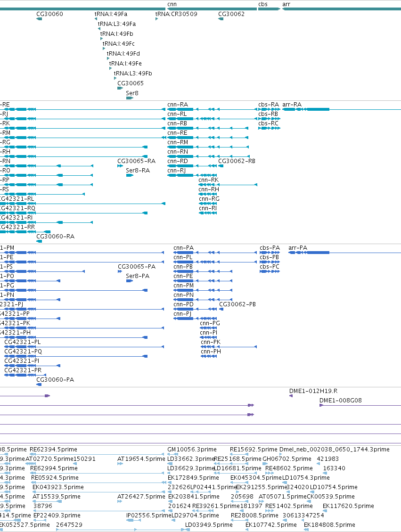The image size is (401, 532).
Task: Select transcript cnn-RI
Action: pyautogui.click(x=208, y=208)
